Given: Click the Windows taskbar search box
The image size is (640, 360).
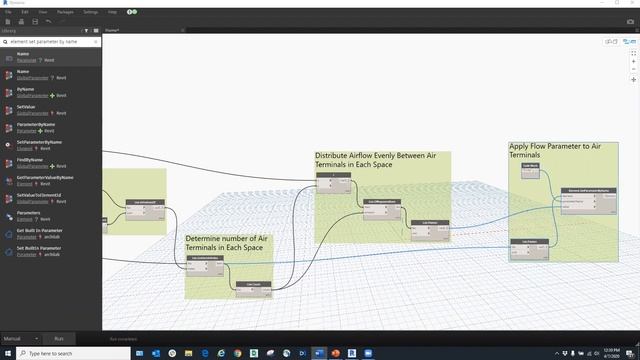Looking at the screenshot, I should point(73,353).
